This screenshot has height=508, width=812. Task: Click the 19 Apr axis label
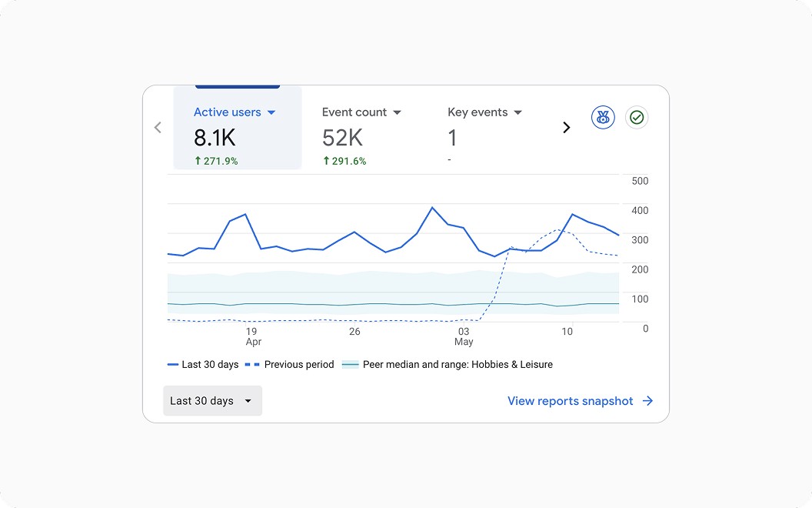tap(253, 336)
